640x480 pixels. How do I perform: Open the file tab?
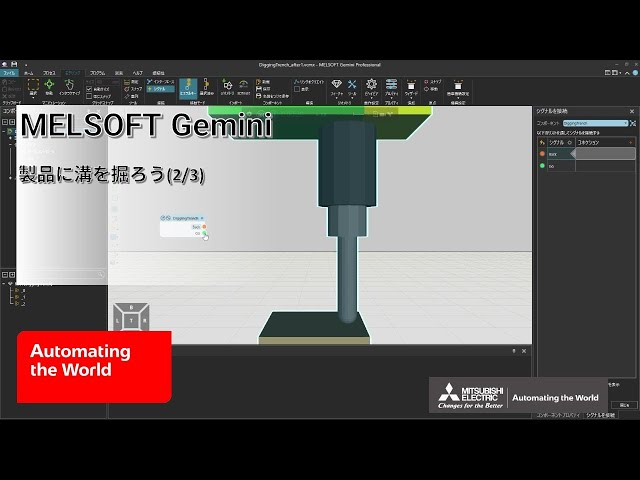9,73
